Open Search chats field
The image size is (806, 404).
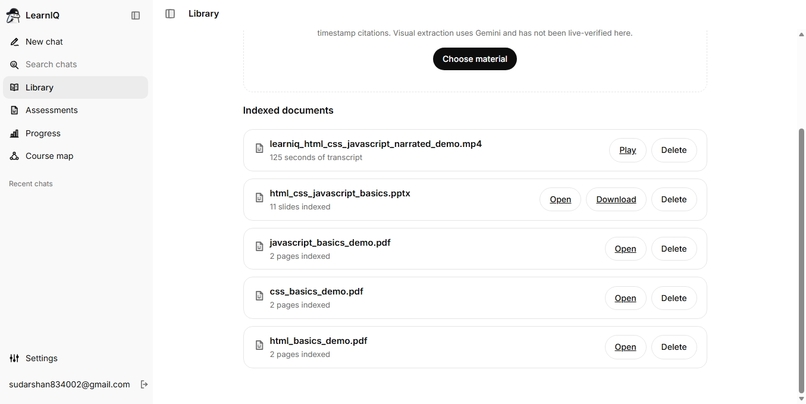(76, 65)
